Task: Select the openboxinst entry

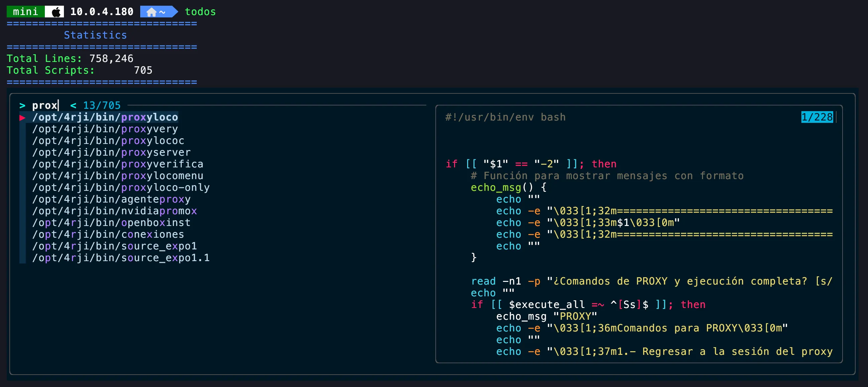Action: [111, 223]
